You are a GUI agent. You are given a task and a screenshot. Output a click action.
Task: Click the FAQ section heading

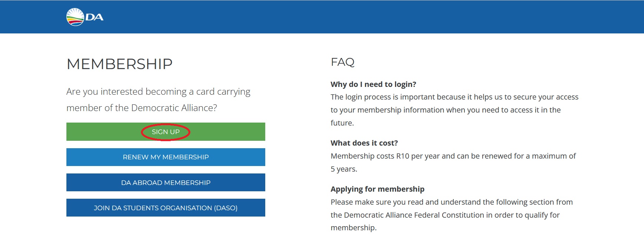click(342, 62)
